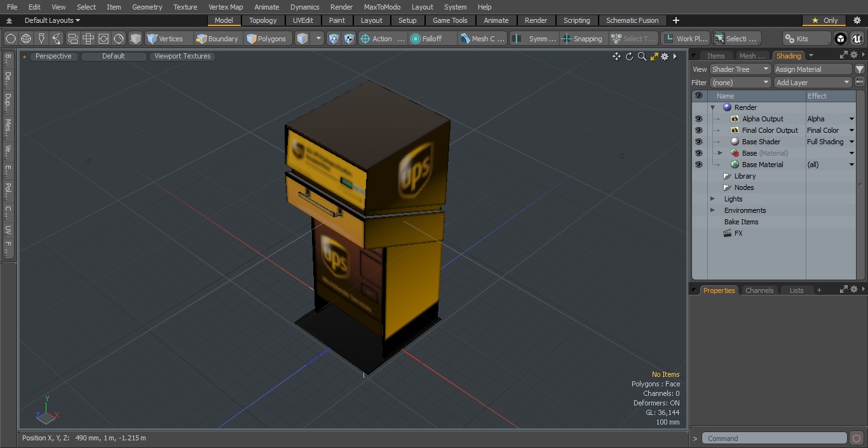Expand the Base (Material) group
Viewport: 868px width, 448px height.
tap(720, 153)
